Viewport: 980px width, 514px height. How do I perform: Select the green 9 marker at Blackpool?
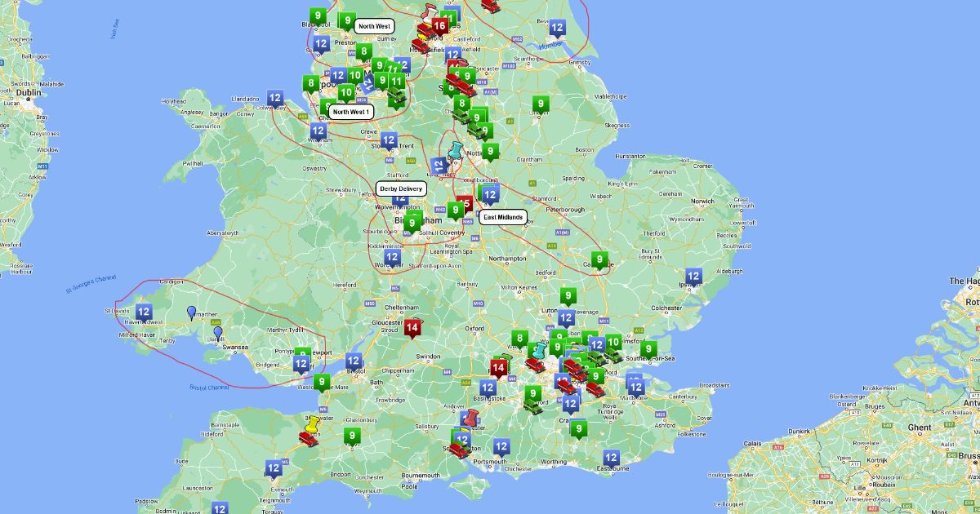point(318,16)
